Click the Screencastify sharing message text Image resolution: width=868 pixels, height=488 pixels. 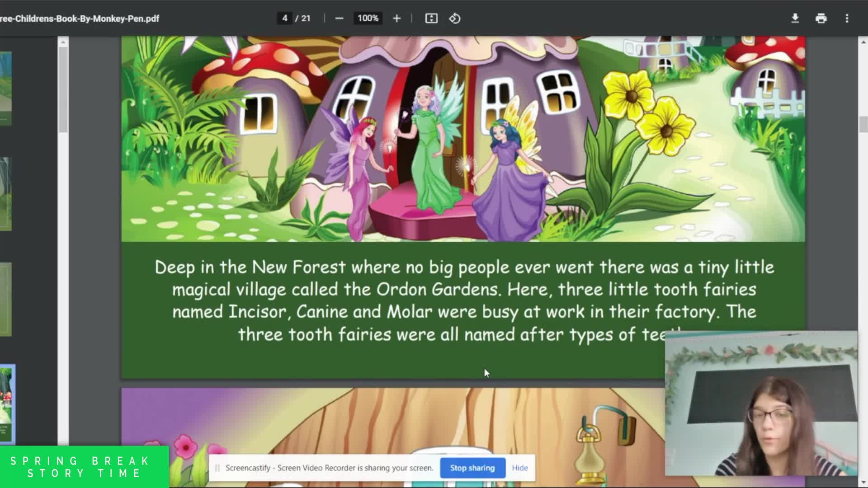329,468
